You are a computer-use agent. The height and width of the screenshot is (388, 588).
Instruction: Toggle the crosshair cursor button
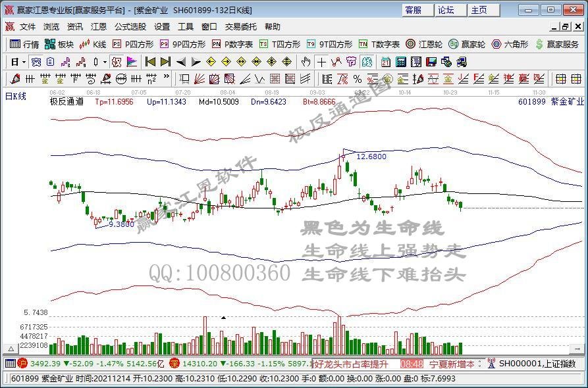321,62
